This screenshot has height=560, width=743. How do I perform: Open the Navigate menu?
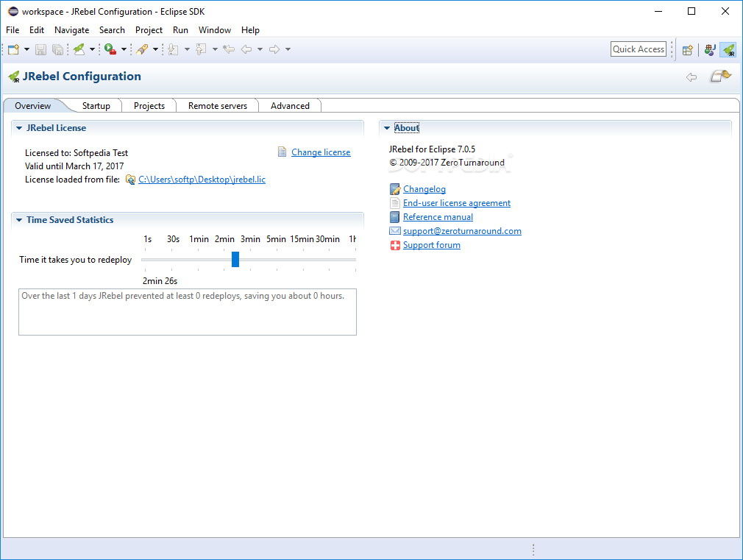(x=71, y=30)
